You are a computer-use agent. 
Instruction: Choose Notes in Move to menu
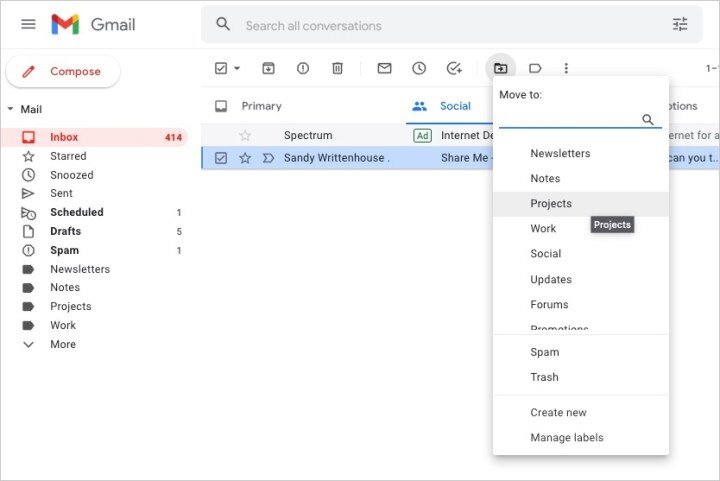click(x=580, y=179)
